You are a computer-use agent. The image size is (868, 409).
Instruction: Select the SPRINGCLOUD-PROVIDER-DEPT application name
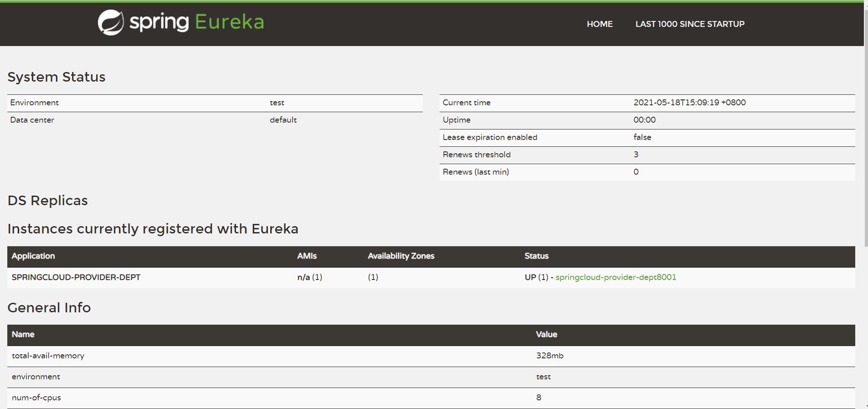pyautogui.click(x=76, y=277)
